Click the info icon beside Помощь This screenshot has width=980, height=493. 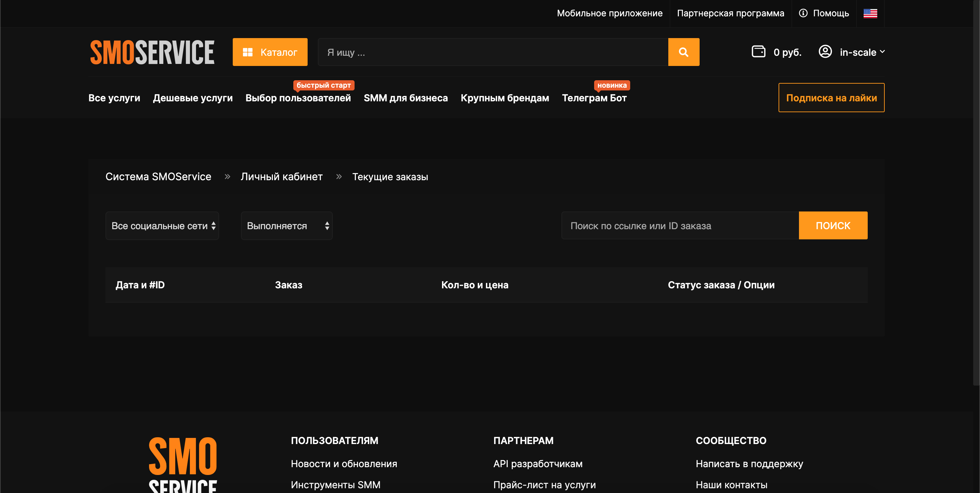tap(803, 13)
